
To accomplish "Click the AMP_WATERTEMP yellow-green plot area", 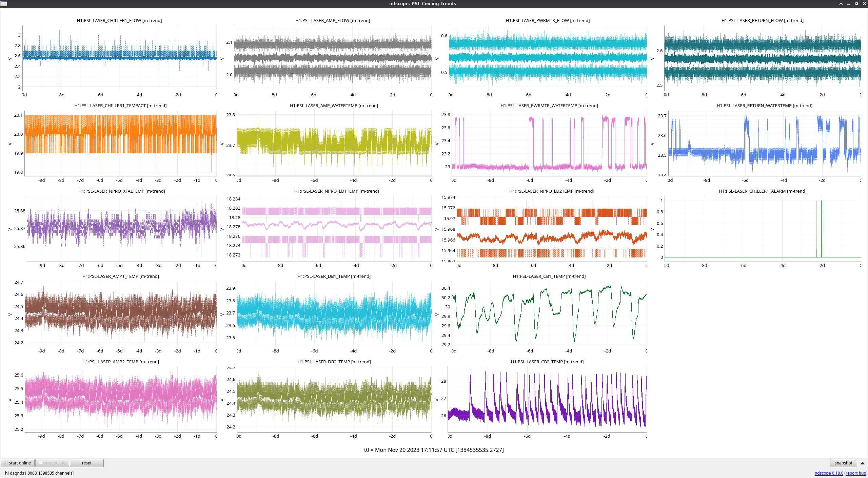I will pyautogui.click(x=334, y=142).
